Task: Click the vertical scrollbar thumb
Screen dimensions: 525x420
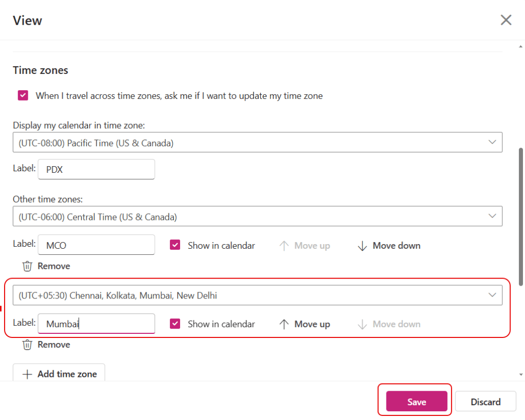Action: 521,215
